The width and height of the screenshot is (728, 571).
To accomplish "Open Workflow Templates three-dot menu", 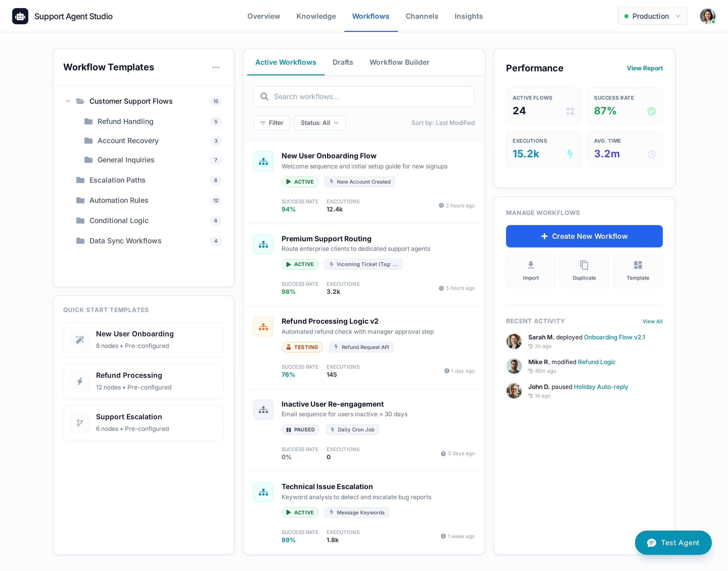I will tap(216, 67).
